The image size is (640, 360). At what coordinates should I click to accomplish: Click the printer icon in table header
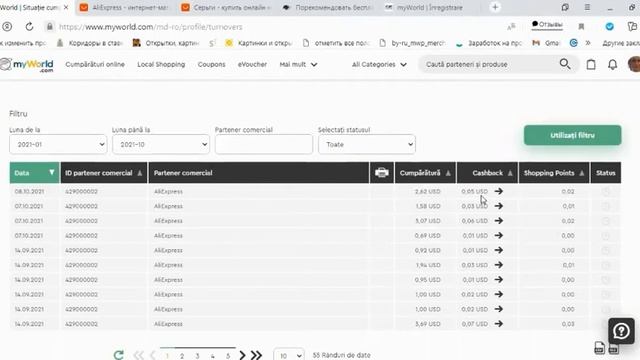[382, 173]
